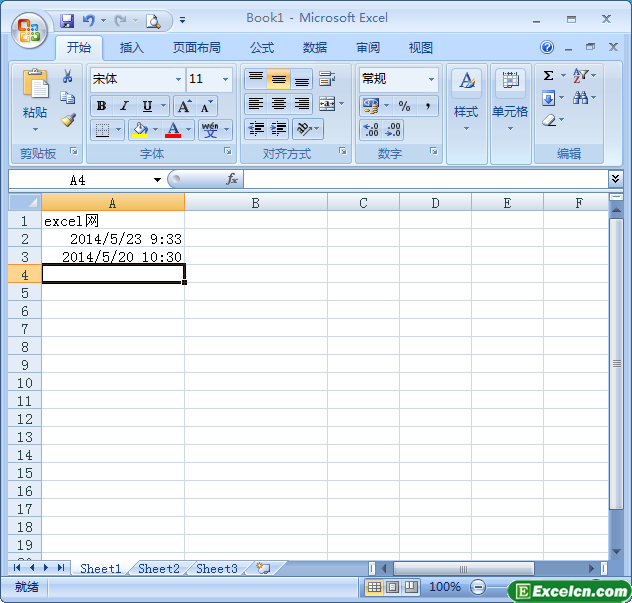Switch to Sheet3 tab
The width and height of the screenshot is (632, 603).
(217, 568)
